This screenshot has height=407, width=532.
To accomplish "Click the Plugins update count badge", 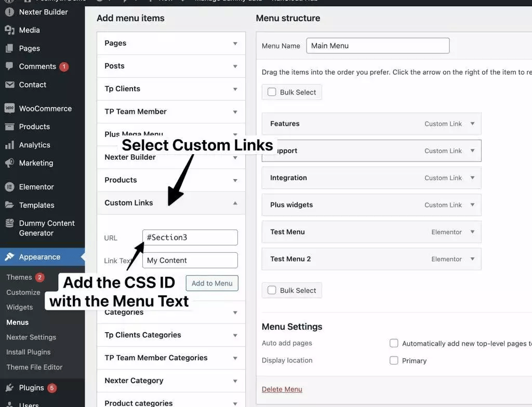I will click(51, 388).
